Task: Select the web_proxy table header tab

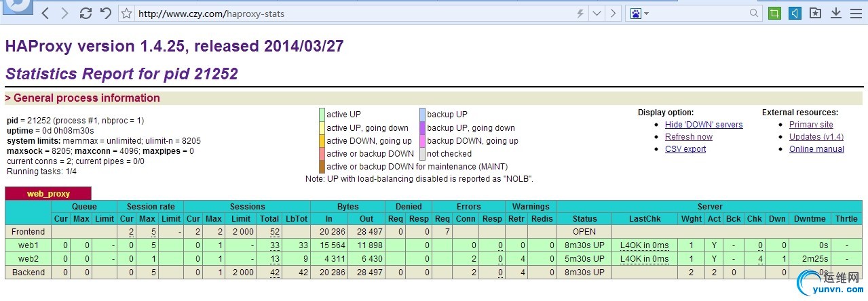Action: [48, 194]
